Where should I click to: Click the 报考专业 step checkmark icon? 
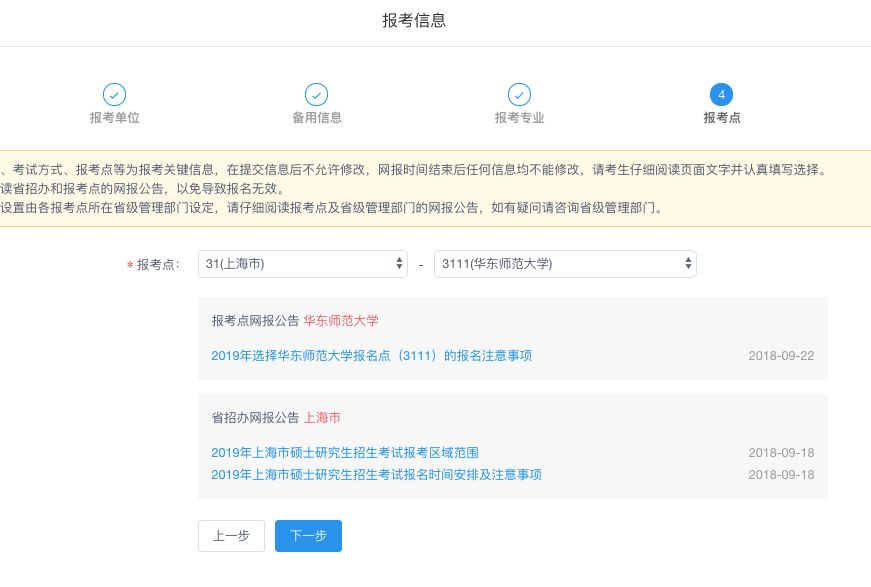tap(519, 94)
